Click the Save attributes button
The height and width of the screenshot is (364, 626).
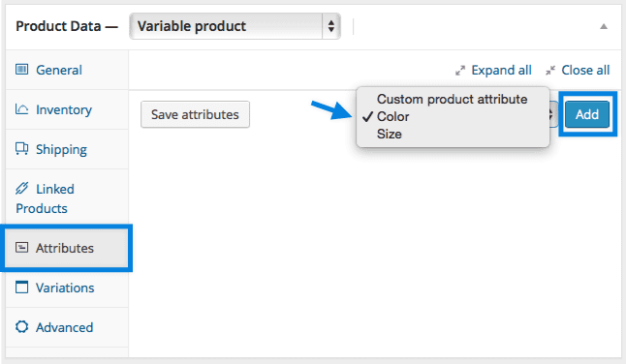coord(195,114)
